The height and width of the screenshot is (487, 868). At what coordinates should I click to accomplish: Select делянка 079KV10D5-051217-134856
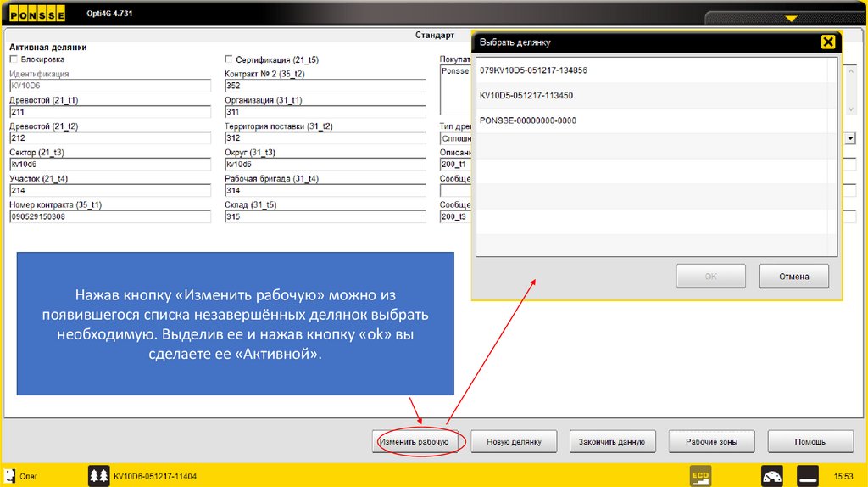(x=656, y=70)
